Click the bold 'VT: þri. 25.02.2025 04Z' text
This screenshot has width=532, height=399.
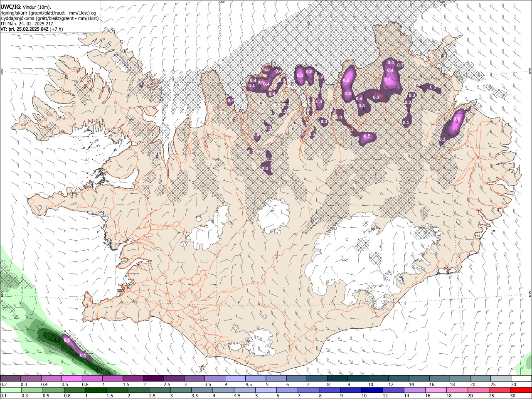click(x=24, y=29)
